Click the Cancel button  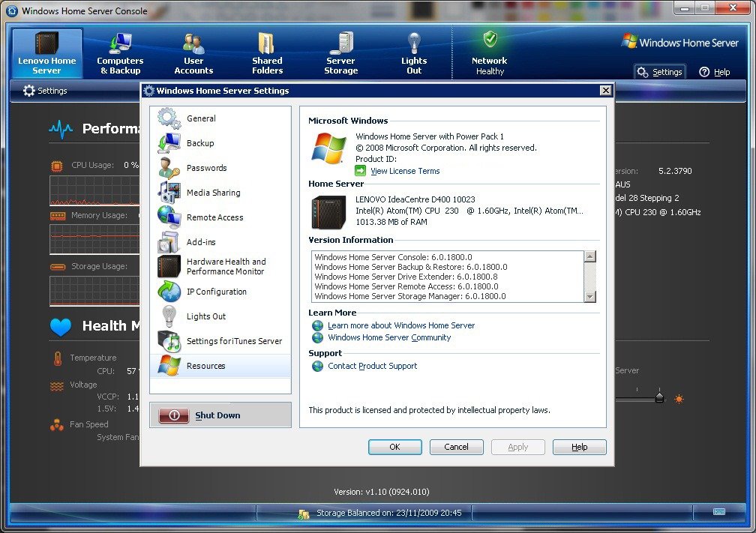pos(456,447)
